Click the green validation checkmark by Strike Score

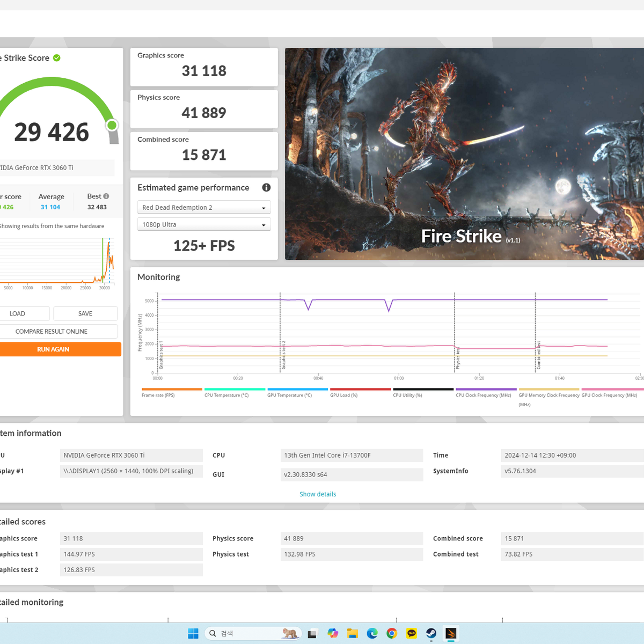point(57,58)
